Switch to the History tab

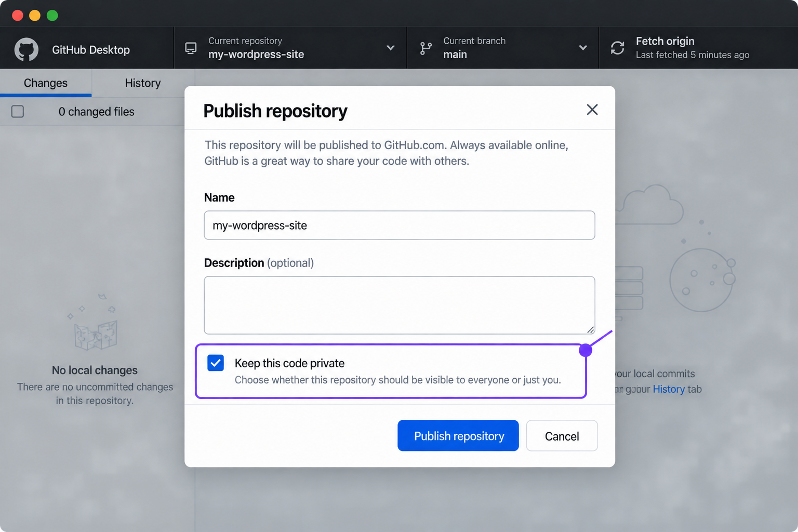143,83
